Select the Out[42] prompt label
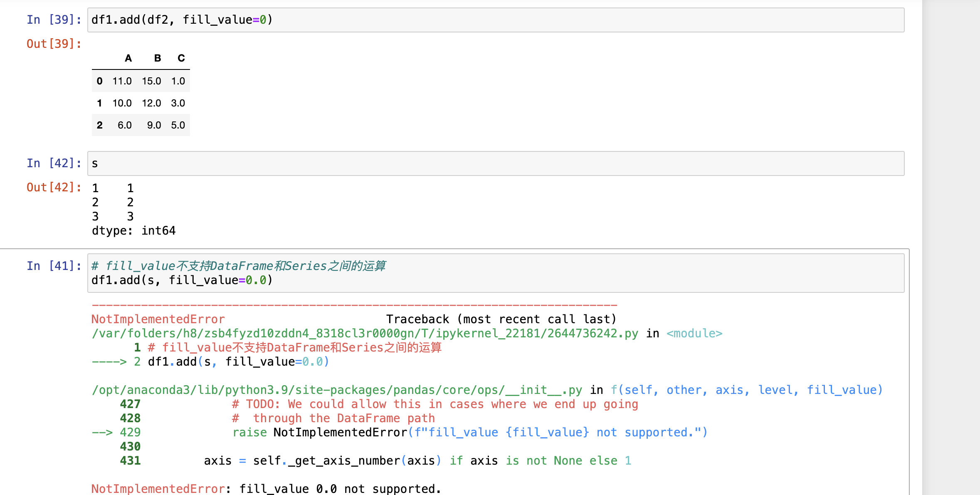 pos(54,187)
